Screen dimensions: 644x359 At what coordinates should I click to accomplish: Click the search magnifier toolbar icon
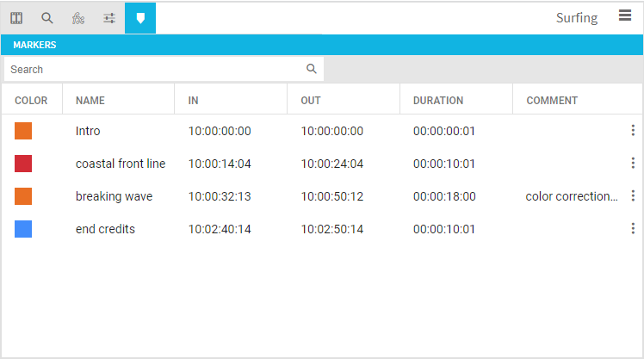[47, 18]
